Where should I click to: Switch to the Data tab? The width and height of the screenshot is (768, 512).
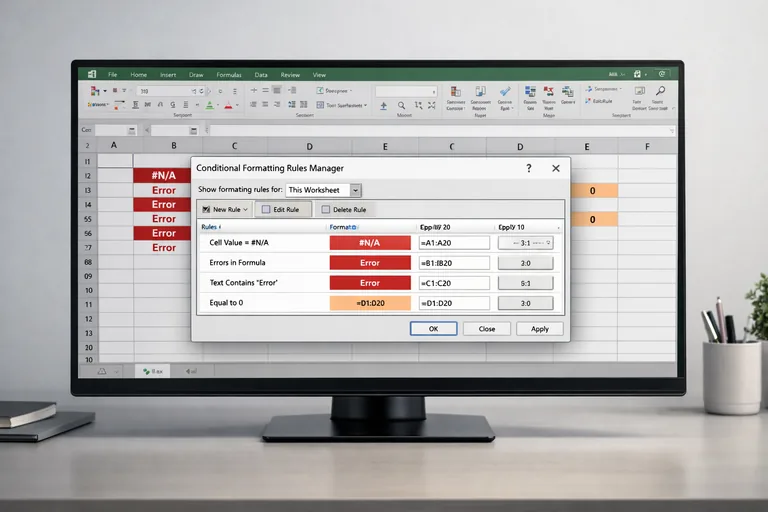(x=261, y=74)
